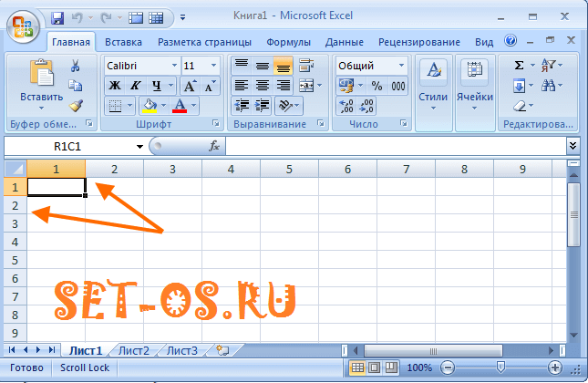Toggle wrap text button
Viewport: 588px width, 383px height.
tap(306, 66)
